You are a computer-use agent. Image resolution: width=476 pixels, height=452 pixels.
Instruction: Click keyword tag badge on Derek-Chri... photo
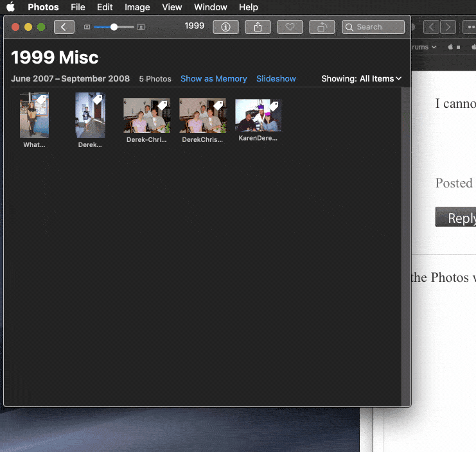163,105
